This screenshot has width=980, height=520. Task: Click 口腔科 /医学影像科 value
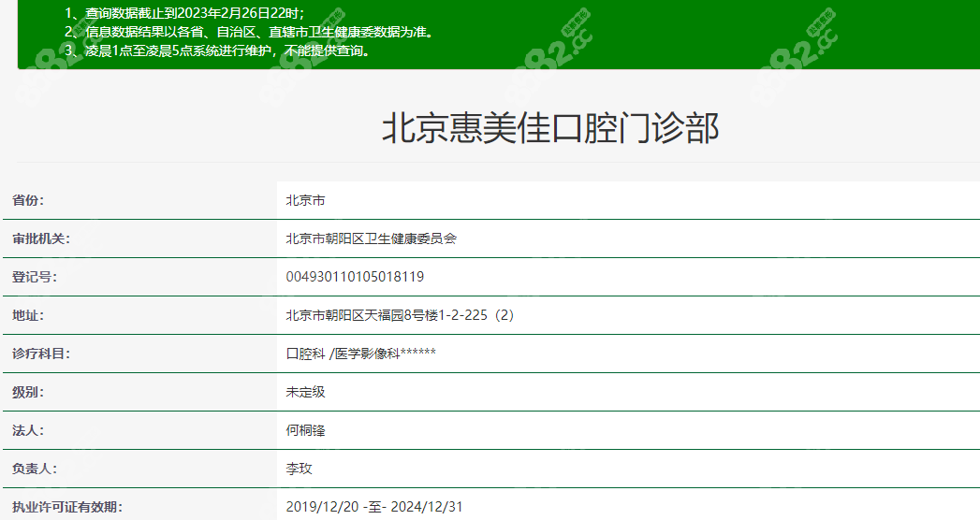[360, 354]
